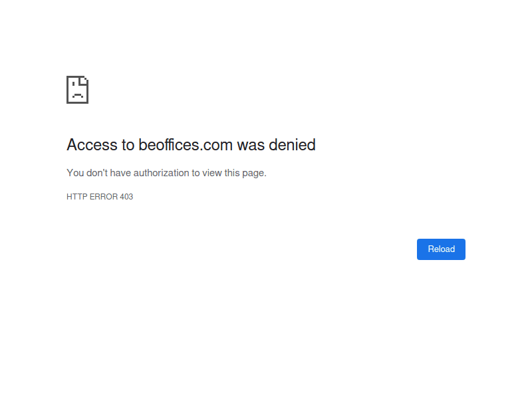Click the frowning face on the broken page icon

coord(77,95)
